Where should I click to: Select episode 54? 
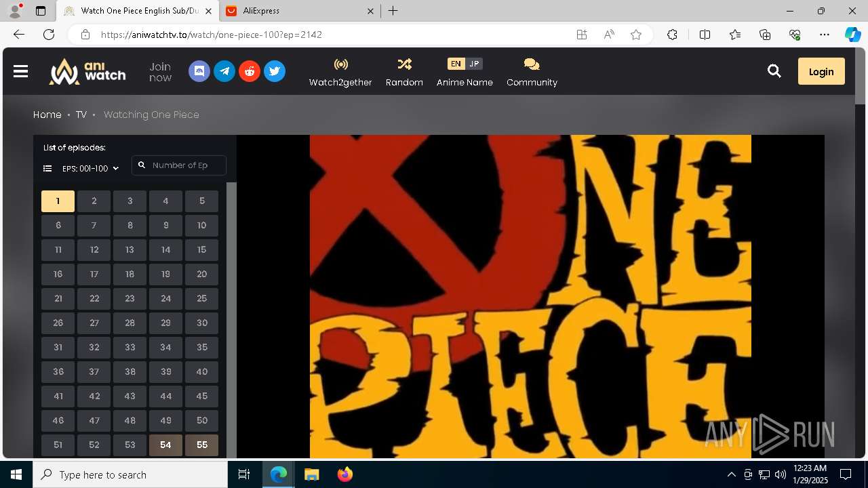165,445
